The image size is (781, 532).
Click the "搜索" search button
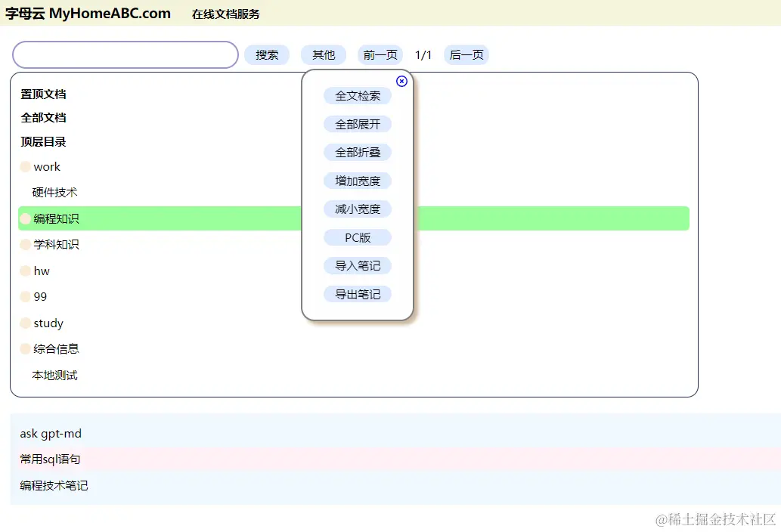[267, 54]
